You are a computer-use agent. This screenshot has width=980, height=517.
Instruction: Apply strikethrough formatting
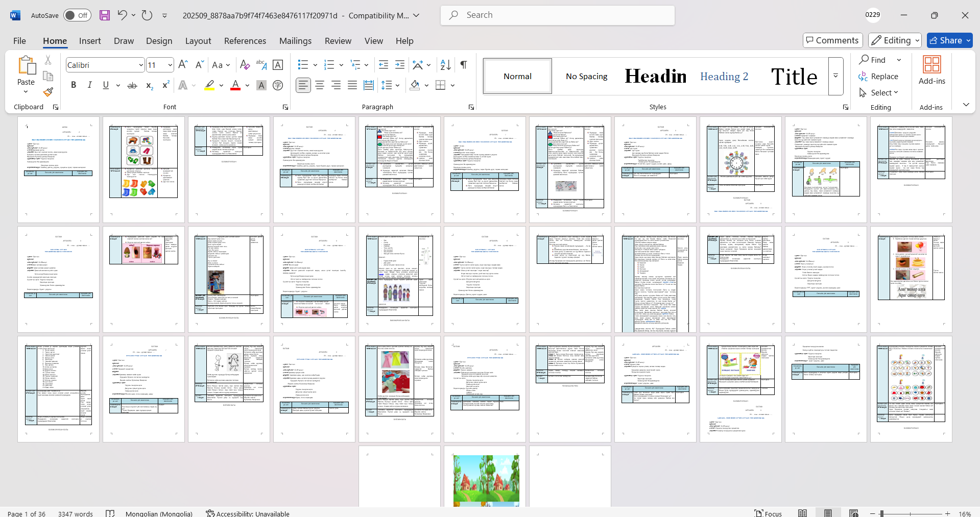click(132, 85)
